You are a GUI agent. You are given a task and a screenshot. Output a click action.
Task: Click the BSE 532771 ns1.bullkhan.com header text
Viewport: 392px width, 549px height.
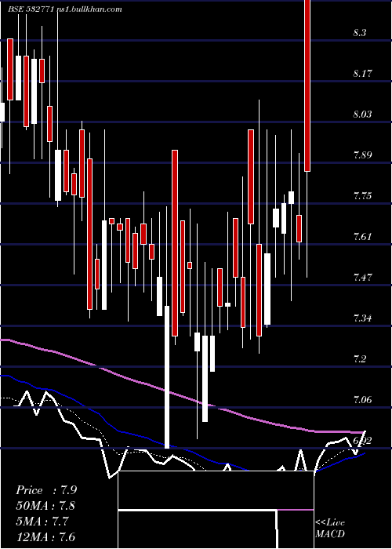click(65, 9)
